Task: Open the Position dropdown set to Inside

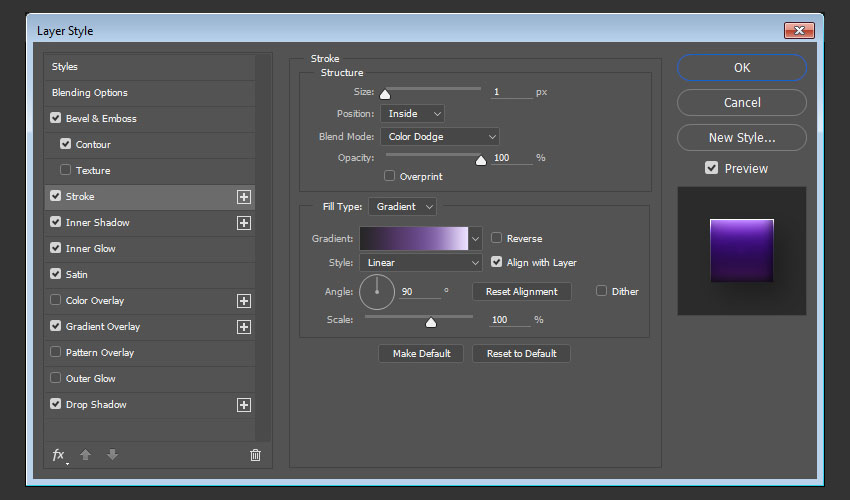Action: (x=411, y=114)
